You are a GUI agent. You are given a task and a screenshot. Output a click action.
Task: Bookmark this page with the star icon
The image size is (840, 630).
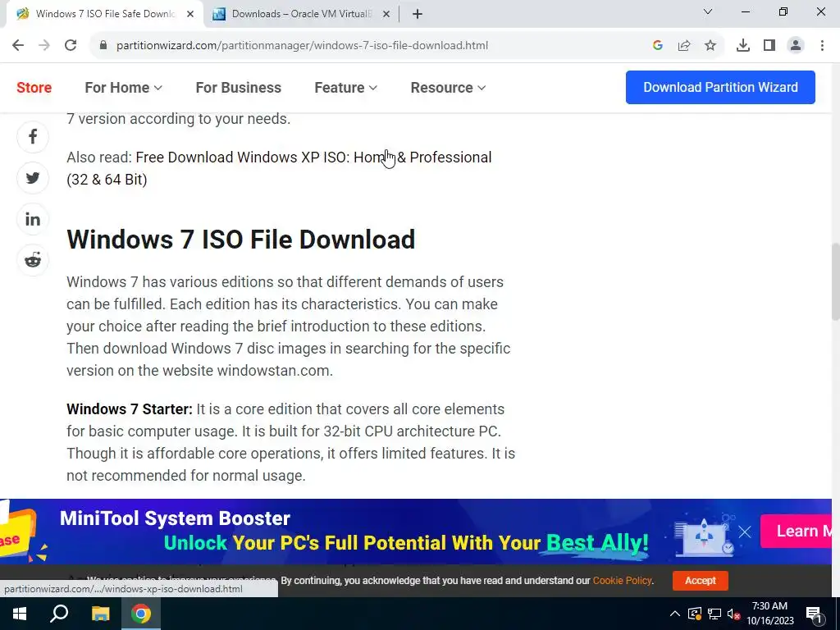pos(710,46)
